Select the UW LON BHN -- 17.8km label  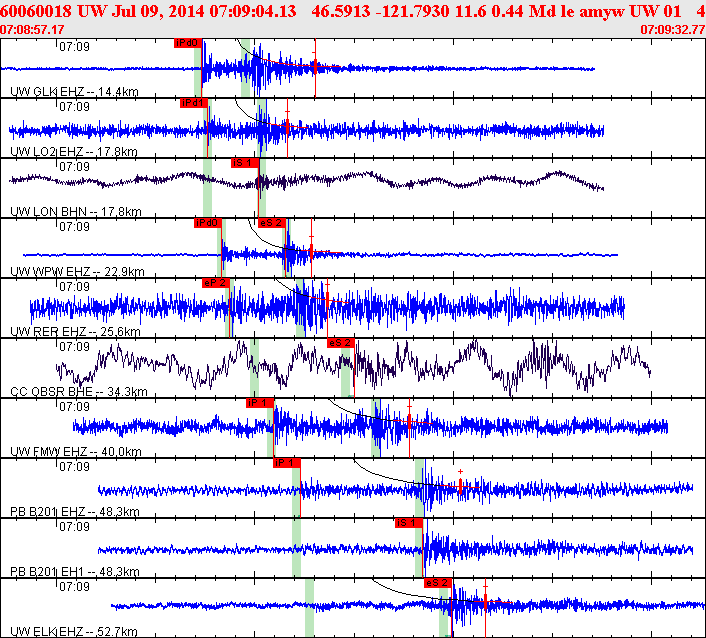click(76, 212)
